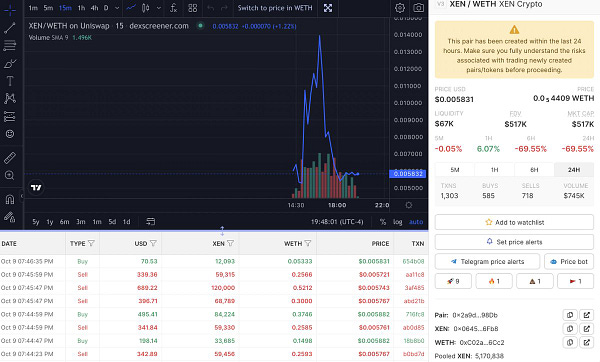Select the 5m timeframe
The height and width of the screenshot is (362, 600).
tap(48, 8)
